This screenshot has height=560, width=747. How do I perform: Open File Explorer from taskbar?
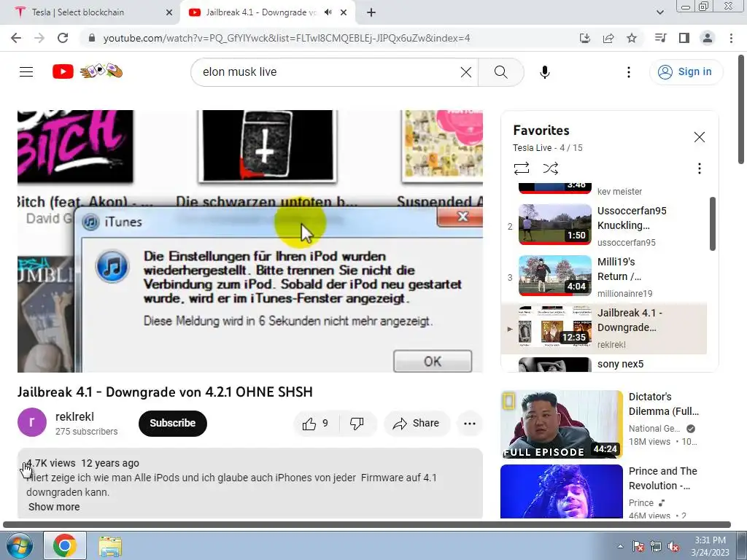[x=111, y=546]
